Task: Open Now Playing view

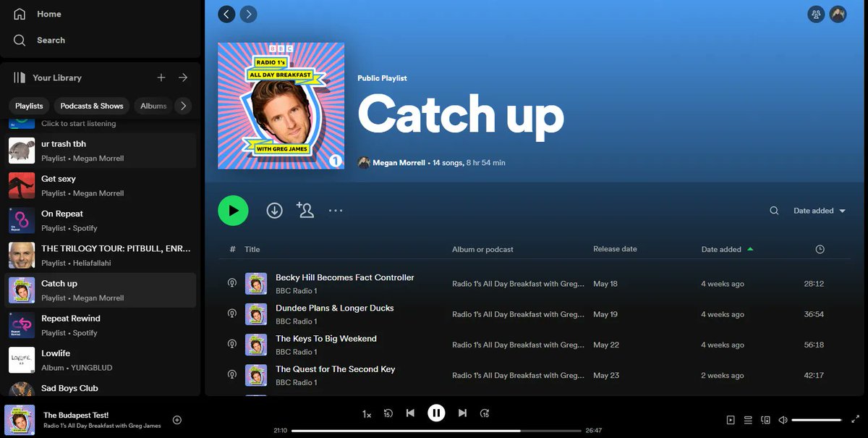Action: coord(731,420)
